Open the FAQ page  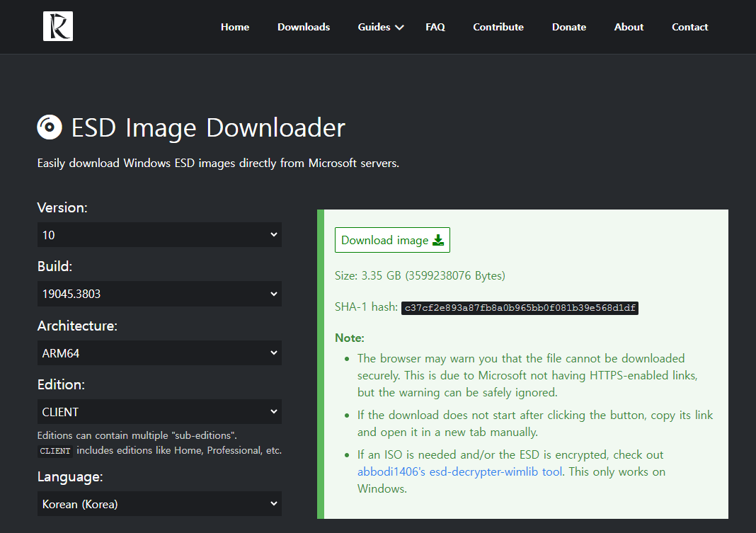(435, 27)
